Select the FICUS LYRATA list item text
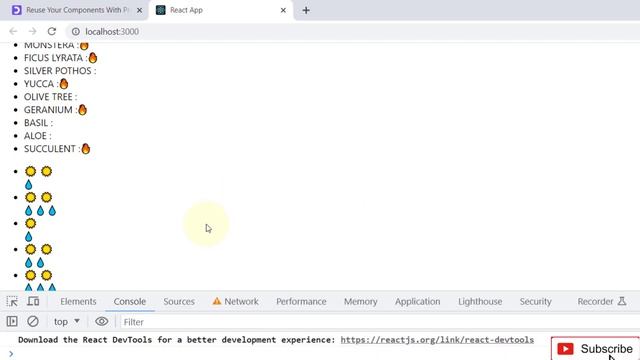This screenshot has width=640, height=360. [x=53, y=58]
